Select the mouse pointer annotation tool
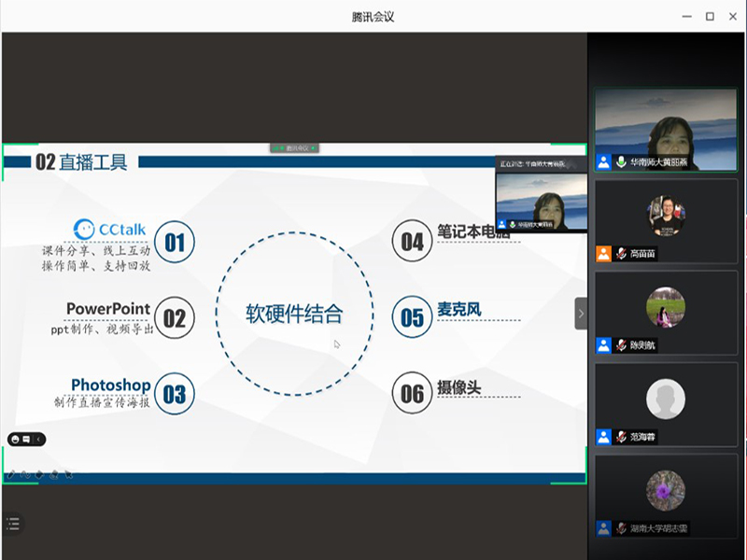 (68, 474)
